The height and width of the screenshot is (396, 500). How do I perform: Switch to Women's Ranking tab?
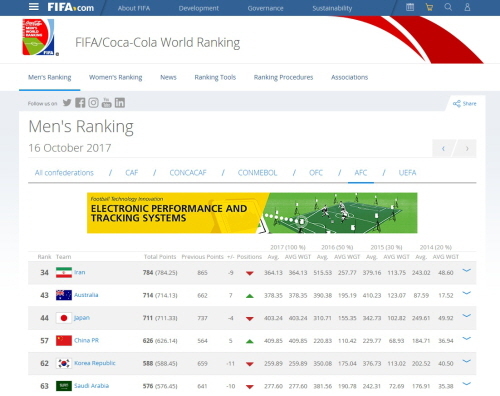[115, 77]
